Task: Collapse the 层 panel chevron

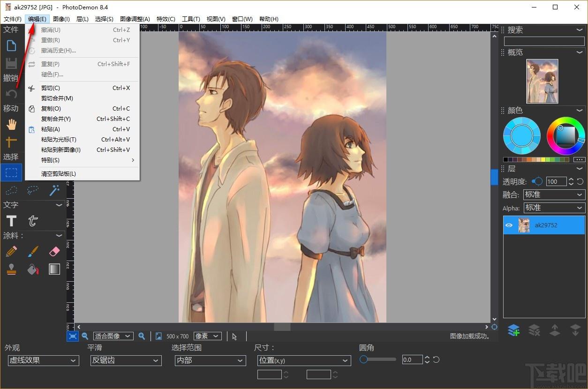Action: (x=580, y=169)
